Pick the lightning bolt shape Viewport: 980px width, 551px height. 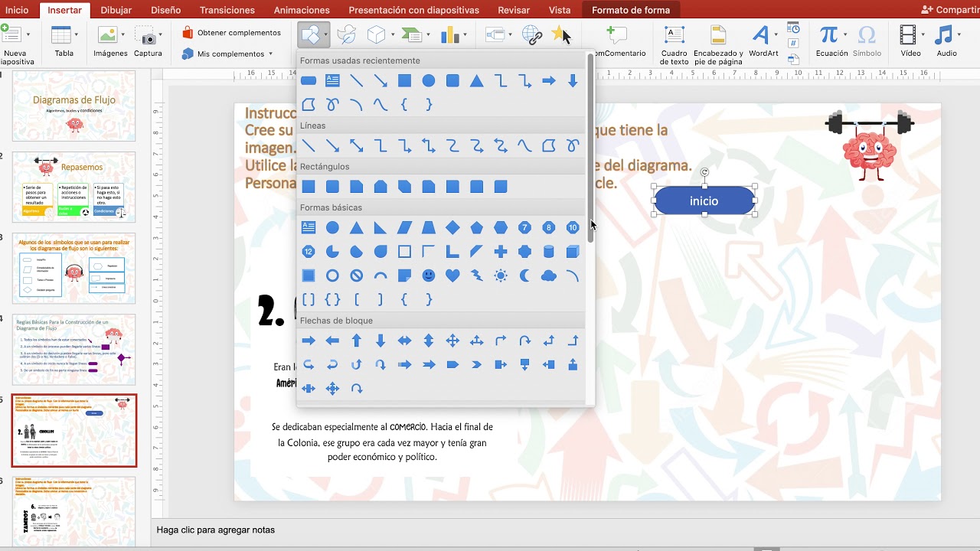pos(477,275)
